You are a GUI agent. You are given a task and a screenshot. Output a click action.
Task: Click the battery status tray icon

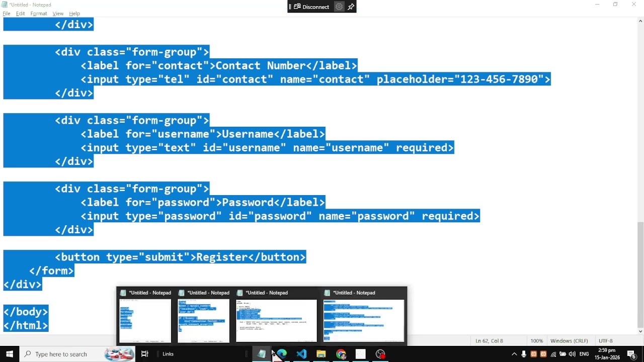pos(562,354)
